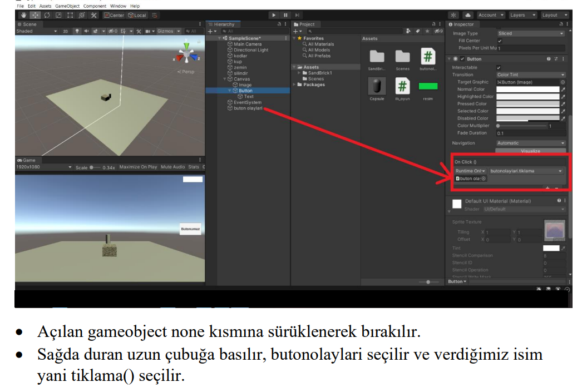Select the Hand tool in toolbar
This screenshot has width=587, height=392.
click(x=24, y=15)
